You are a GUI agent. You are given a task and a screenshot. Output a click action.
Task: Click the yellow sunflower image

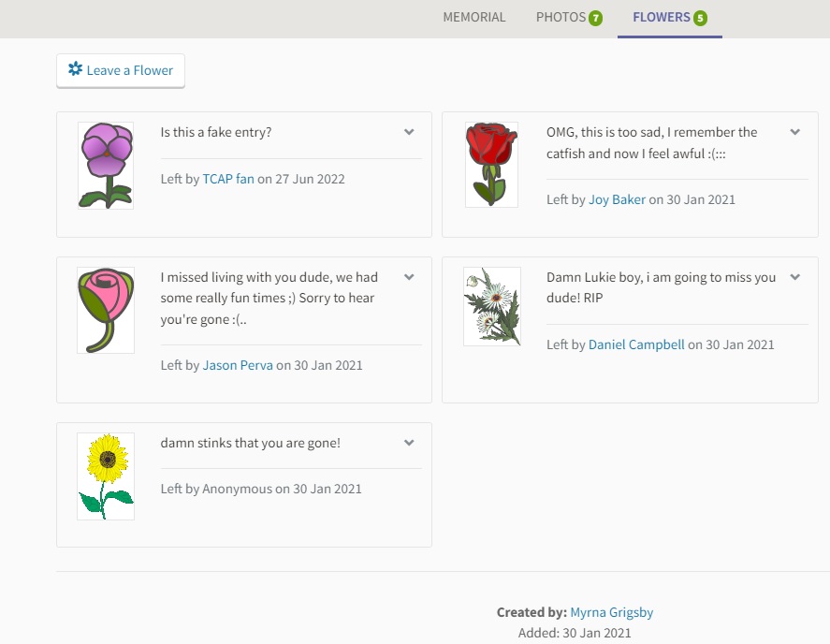click(x=106, y=476)
